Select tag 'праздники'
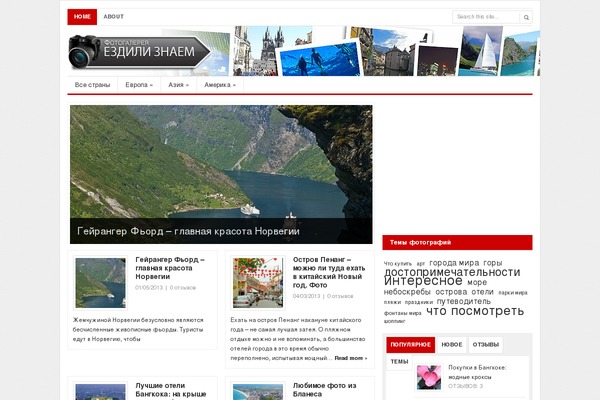 (x=419, y=302)
